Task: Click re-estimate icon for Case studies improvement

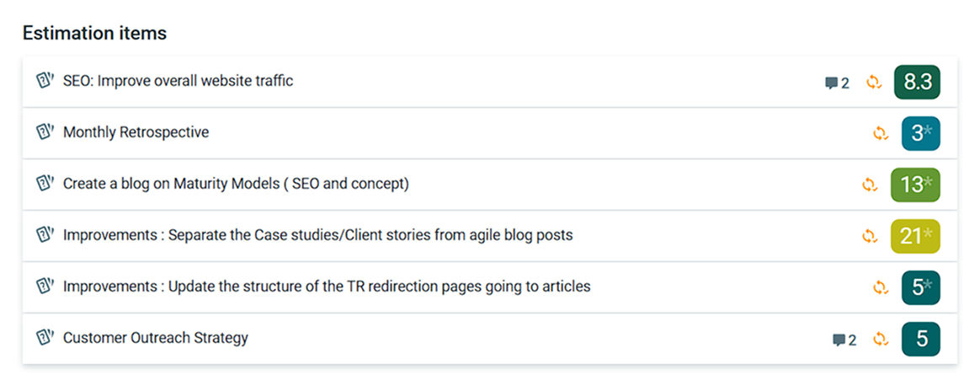Action: [870, 236]
